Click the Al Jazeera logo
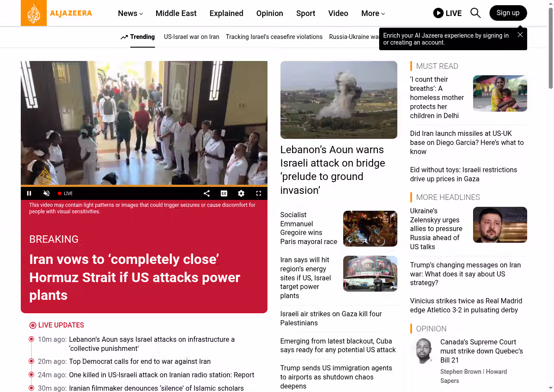Viewport: 554px width, 392px height. (57, 13)
